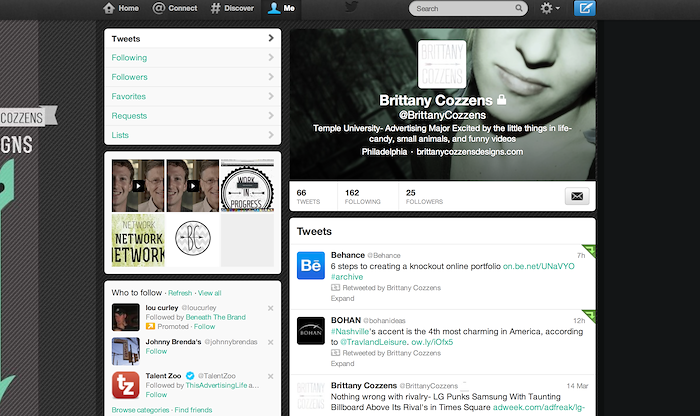Open the @TravlandLeisure mention

click(x=373, y=342)
